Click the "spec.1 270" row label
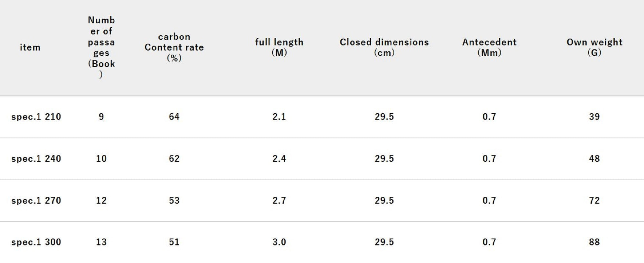This screenshot has height=263, width=644. [x=36, y=201]
